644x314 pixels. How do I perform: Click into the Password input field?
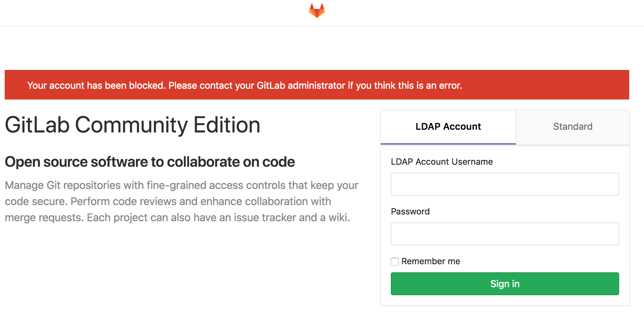504,234
